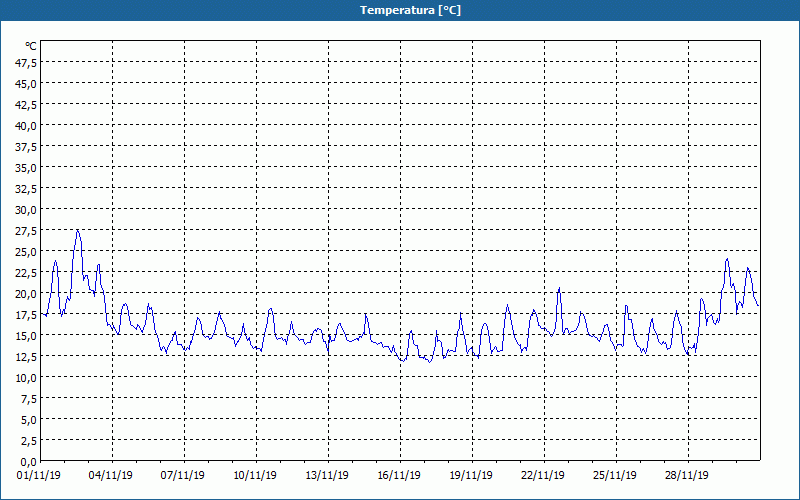800x500 pixels.
Task: Select the 22,5 y-axis value
Action: 27,272
